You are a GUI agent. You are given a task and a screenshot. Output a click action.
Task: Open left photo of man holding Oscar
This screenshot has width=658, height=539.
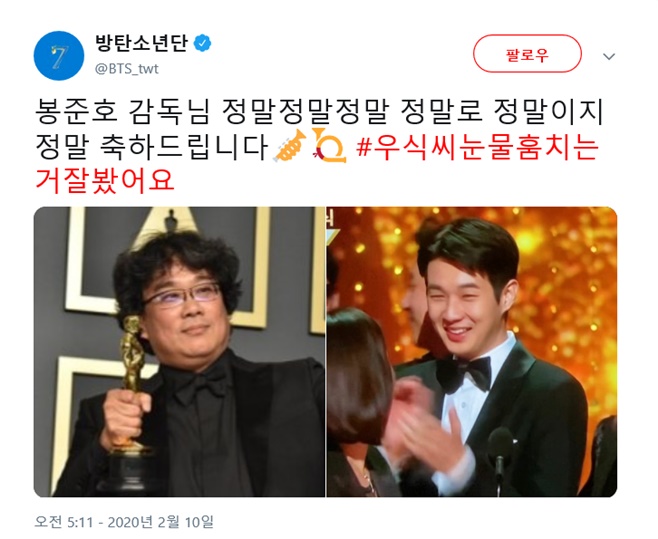[179, 352]
